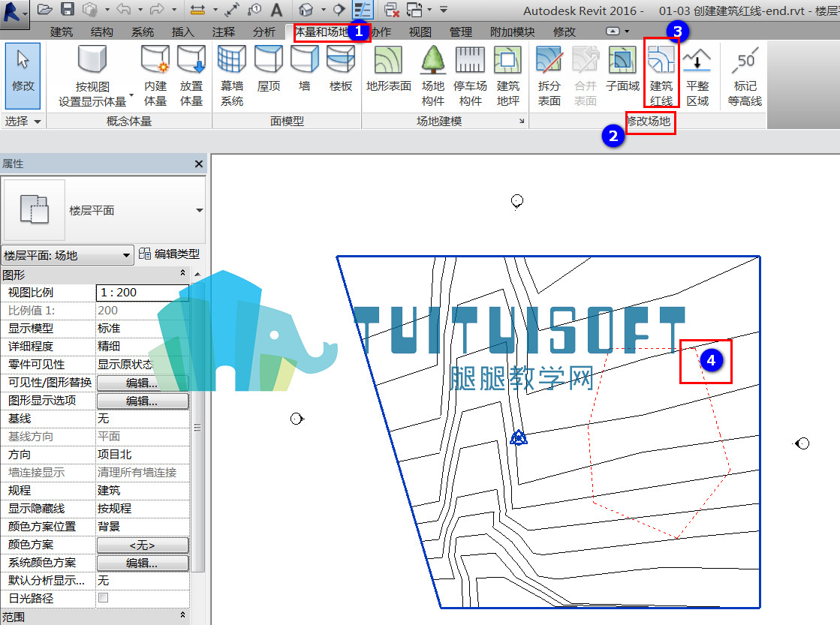Screen dimensions: 840x625
Task: Select the 放置体量 place mass tool
Action: pyautogui.click(x=191, y=76)
